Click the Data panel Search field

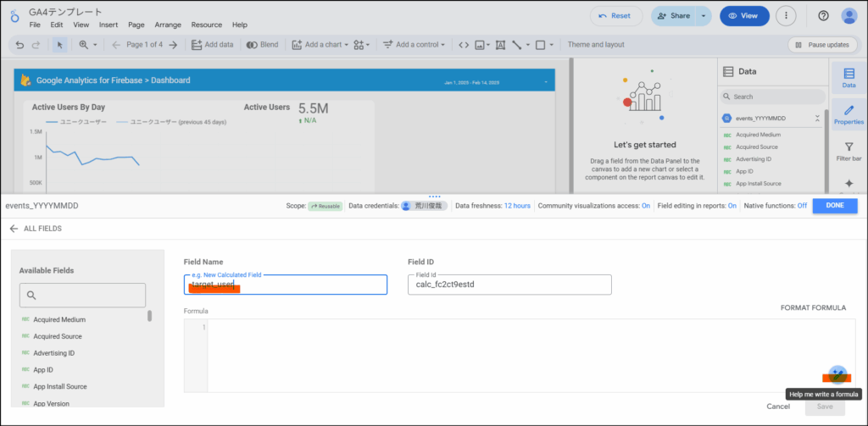tap(773, 97)
